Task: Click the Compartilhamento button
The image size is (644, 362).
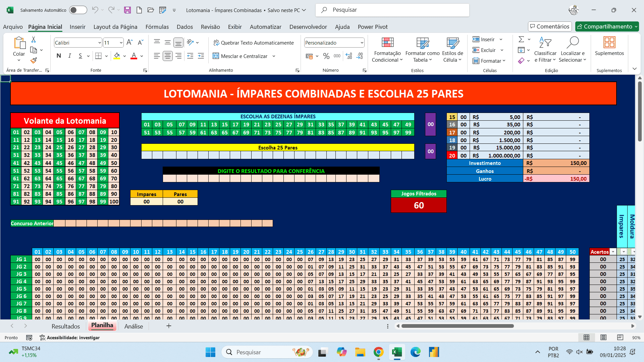Action: click(607, 26)
